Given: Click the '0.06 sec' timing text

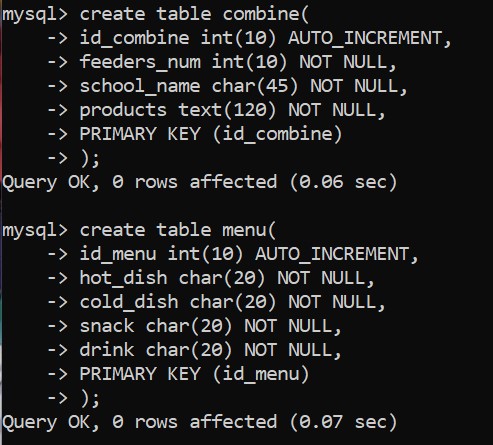Looking at the screenshot, I should pyautogui.click(x=344, y=182).
